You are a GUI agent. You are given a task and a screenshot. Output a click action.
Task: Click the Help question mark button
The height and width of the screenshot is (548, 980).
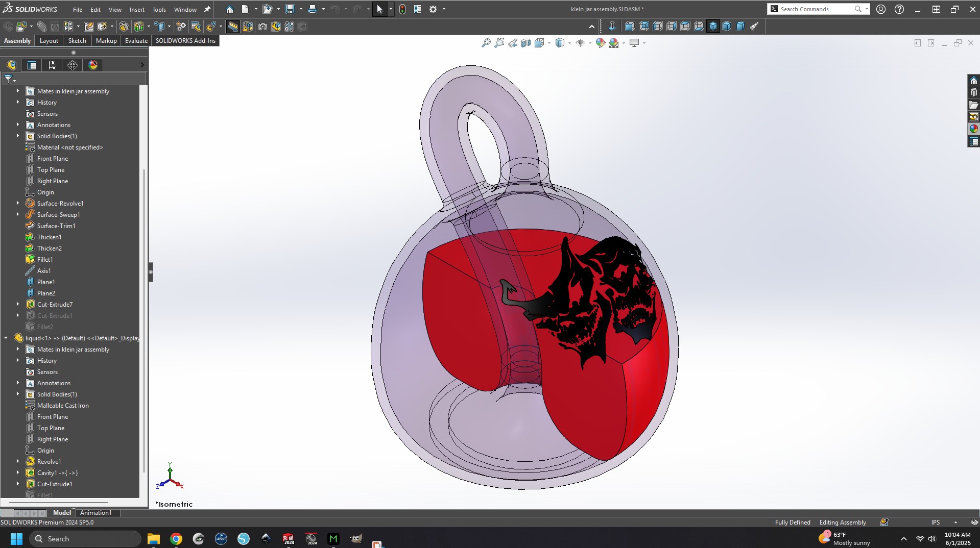click(899, 9)
